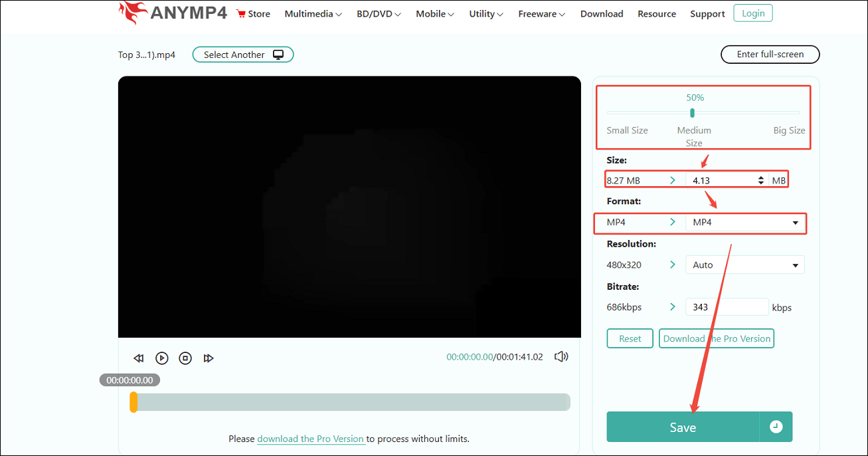The image size is (868, 456).
Task: Click Enter full-screen
Action: coord(770,54)
